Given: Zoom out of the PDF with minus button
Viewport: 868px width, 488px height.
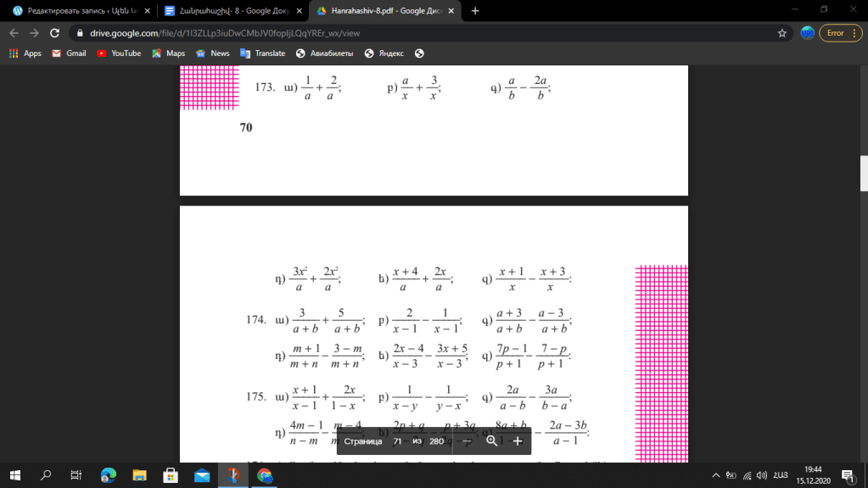Looking at the screenshot, I should tap(466, 441).
